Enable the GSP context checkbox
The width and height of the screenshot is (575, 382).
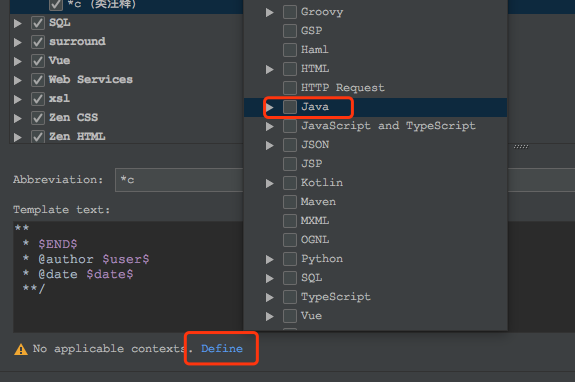(290, 31)
